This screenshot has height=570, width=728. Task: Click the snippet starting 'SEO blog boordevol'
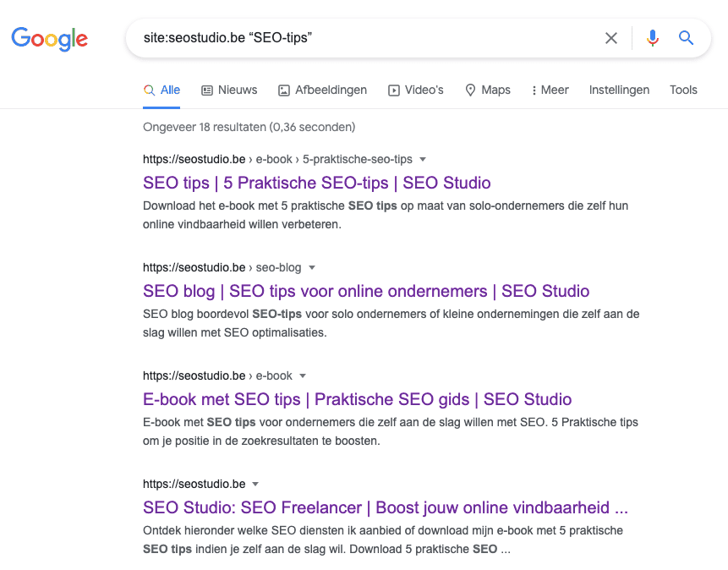(391, 323)
